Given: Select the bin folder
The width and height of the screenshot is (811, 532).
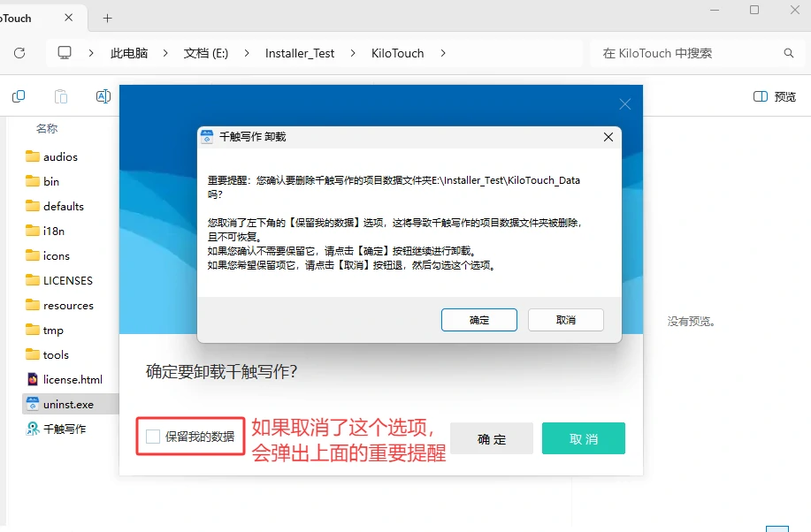Looking at the screenshot, I should [x=42, y=181].
